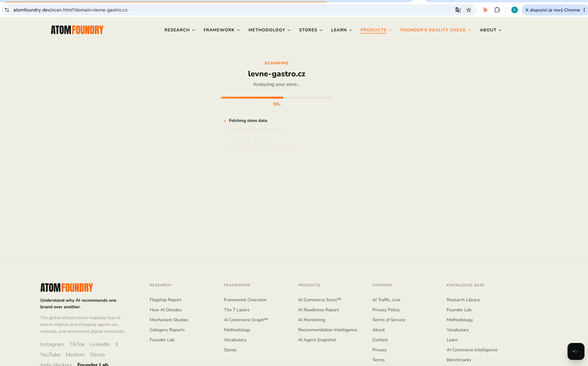588x366 pixels.
Task: Open the AI Commerce Intelligence link
Action: coord(472,350)
